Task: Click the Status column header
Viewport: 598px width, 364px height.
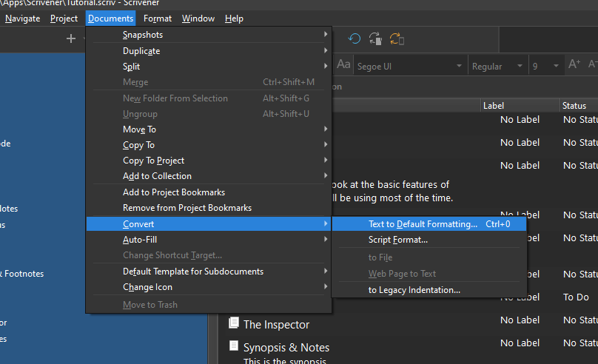Action: [x=579, y=106]
